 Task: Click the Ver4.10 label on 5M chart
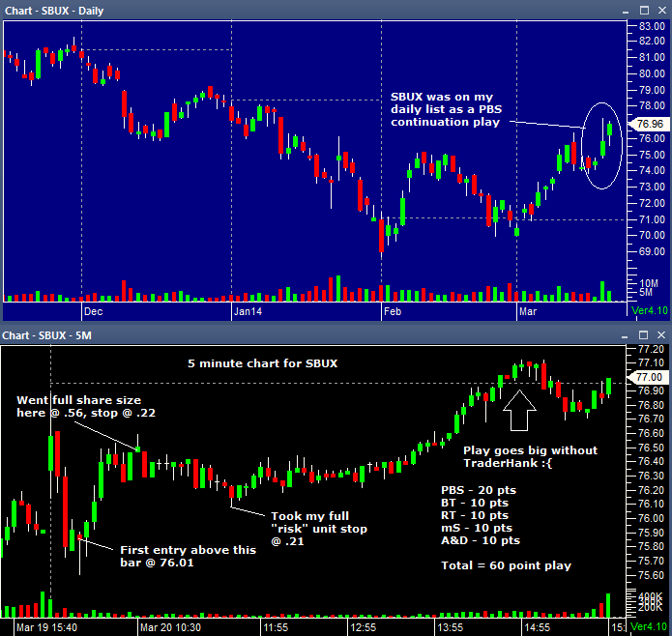click(x=650, y=626)
